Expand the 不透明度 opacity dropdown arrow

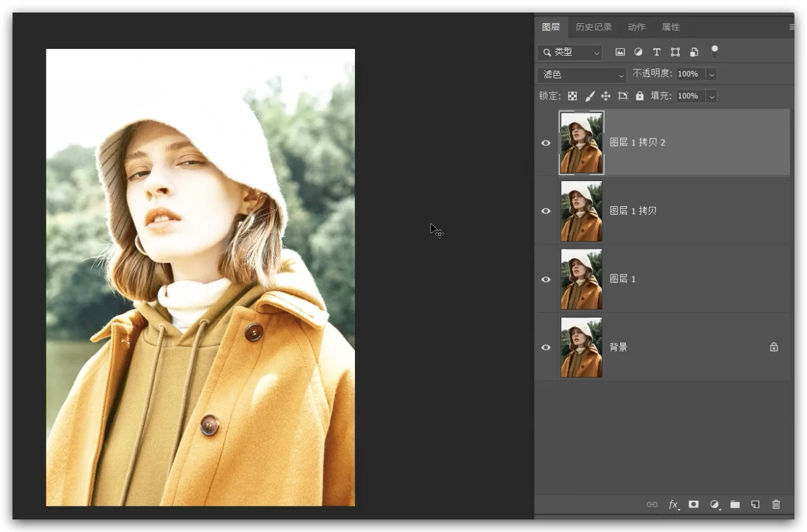click(x=711, y=75)
